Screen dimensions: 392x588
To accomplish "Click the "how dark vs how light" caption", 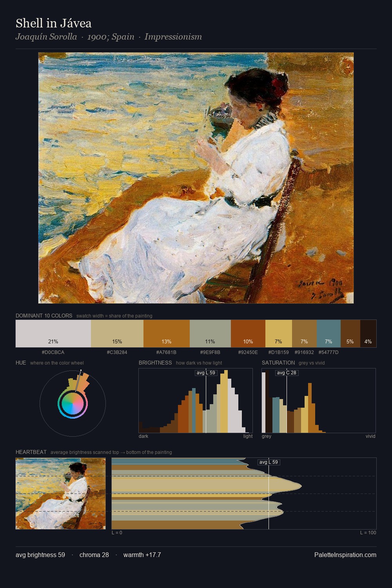I will point(199,363).
